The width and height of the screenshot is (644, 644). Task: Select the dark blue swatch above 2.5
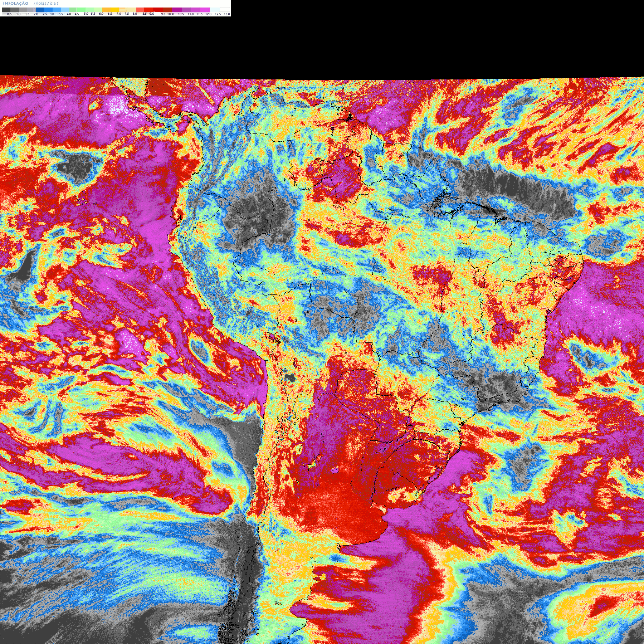tap(40, 10)
